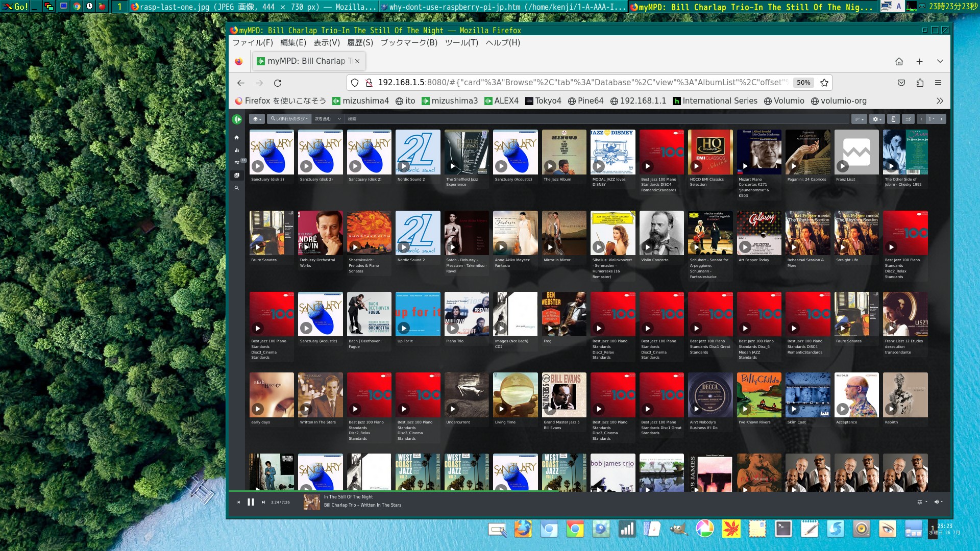Toggle selection mode checklist button
980x551 pixels.
pyautogui.click(x=908, y=119)
